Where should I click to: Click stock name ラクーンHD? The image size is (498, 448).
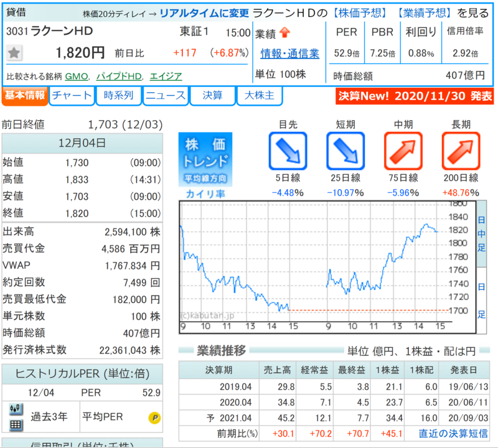coord(62,31)
